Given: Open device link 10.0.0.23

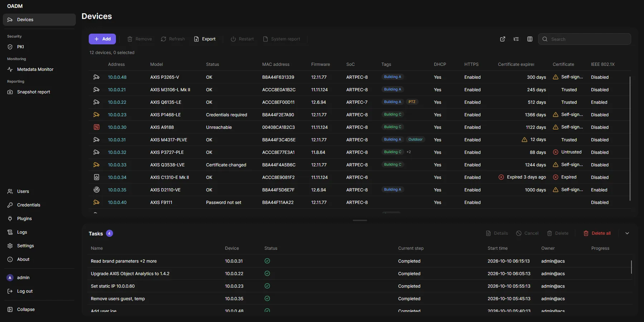Looking at the screenshot, I should click(x=117, y=115).
